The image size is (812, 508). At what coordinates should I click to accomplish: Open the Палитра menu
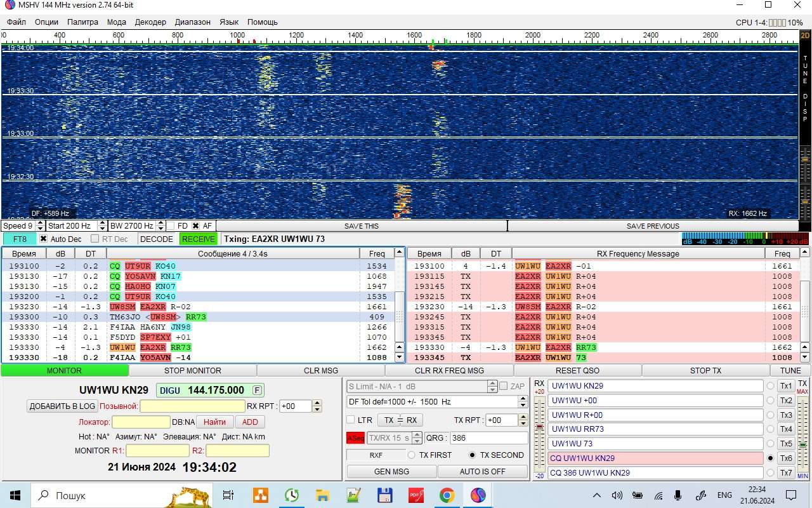coord(82,22)
